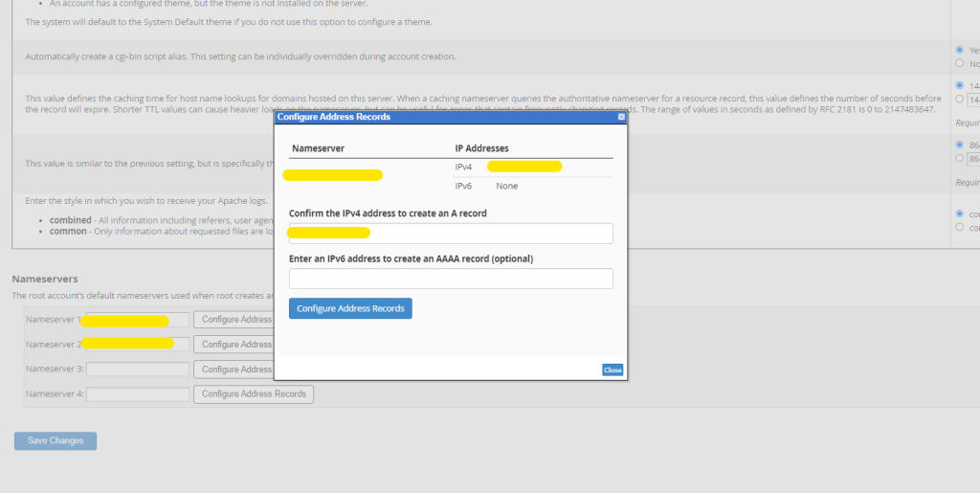Click the Save Changes button
980x493 pixels.
tap(56, 441)
